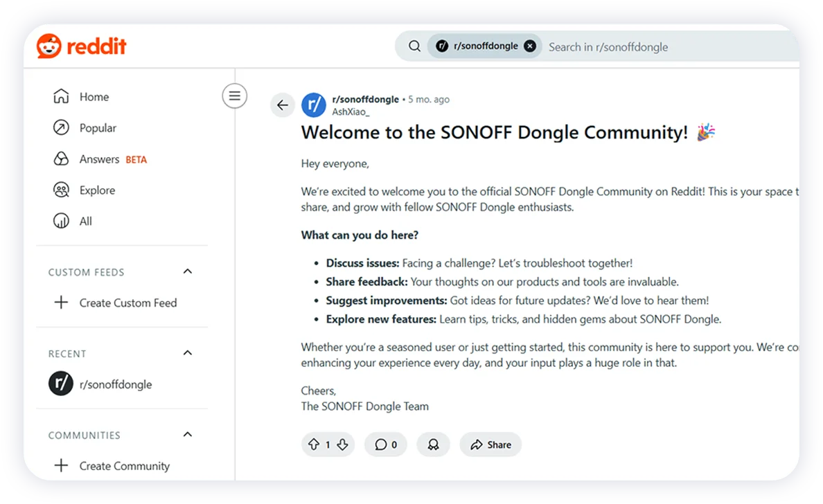Click the blue r/ community avatar
The height and width of the screenshot is (504, 823).
314,105
